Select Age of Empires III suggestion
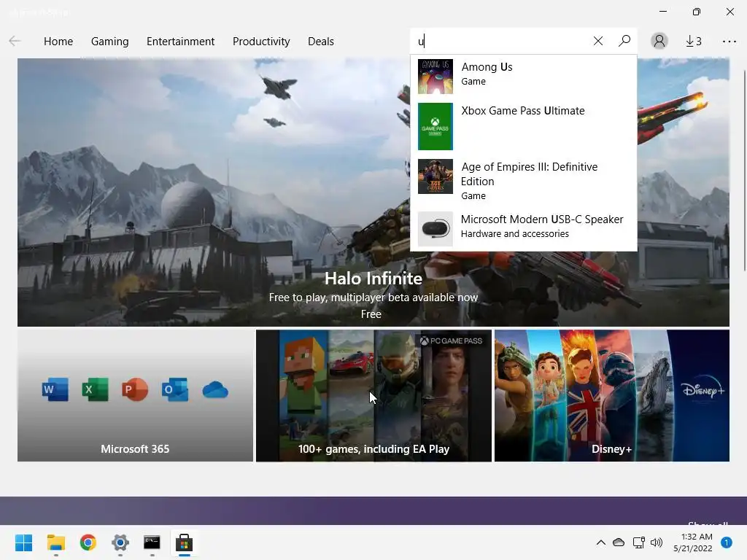 [524, 181]
